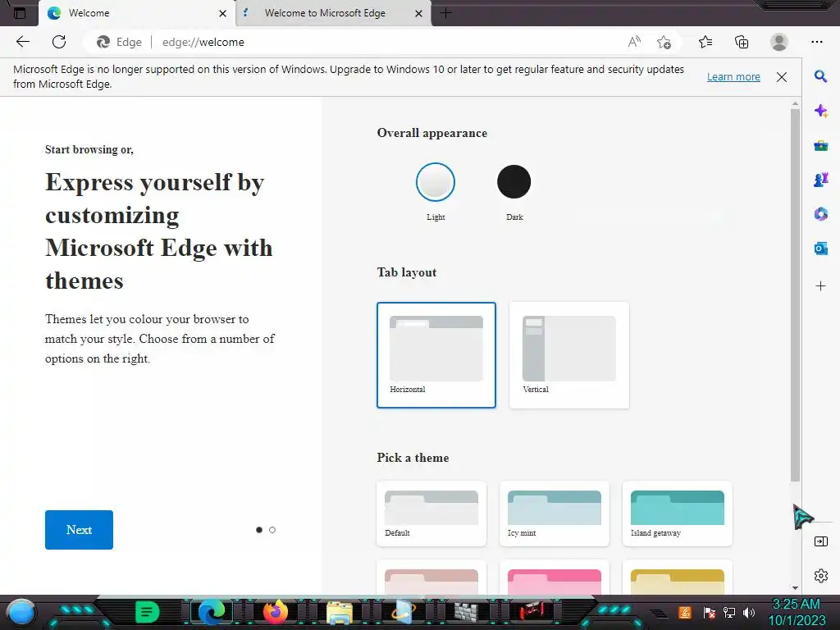The image size is (840, 630).
Task: Pick the Default theme
Action: [x=431, y=514]
